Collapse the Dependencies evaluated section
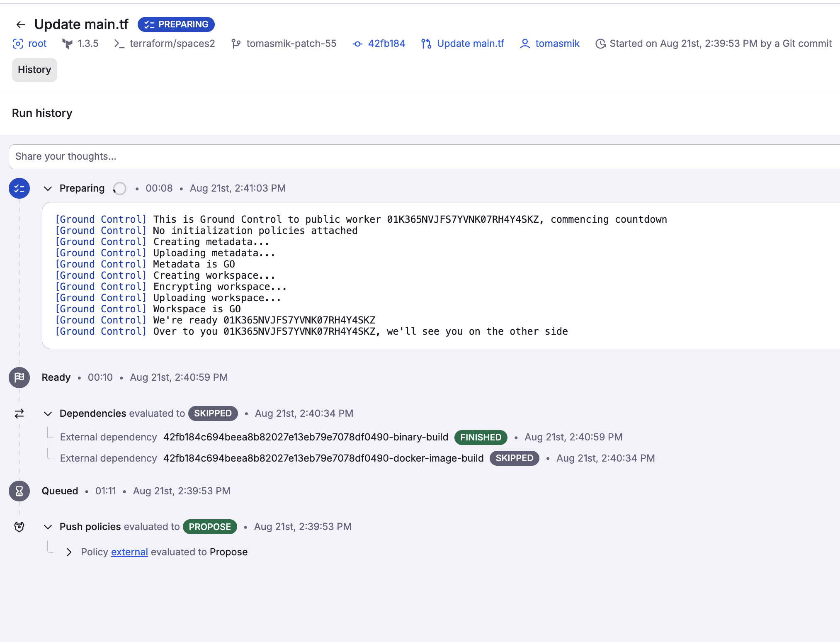This screenshot has width=840, height=642. (x=48, y=413)
